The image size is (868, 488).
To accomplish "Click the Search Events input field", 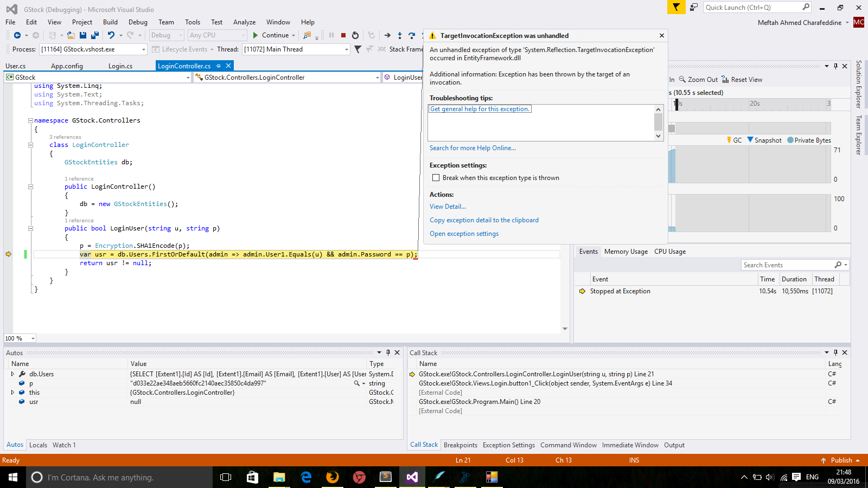I will click(x=788, y=265).
